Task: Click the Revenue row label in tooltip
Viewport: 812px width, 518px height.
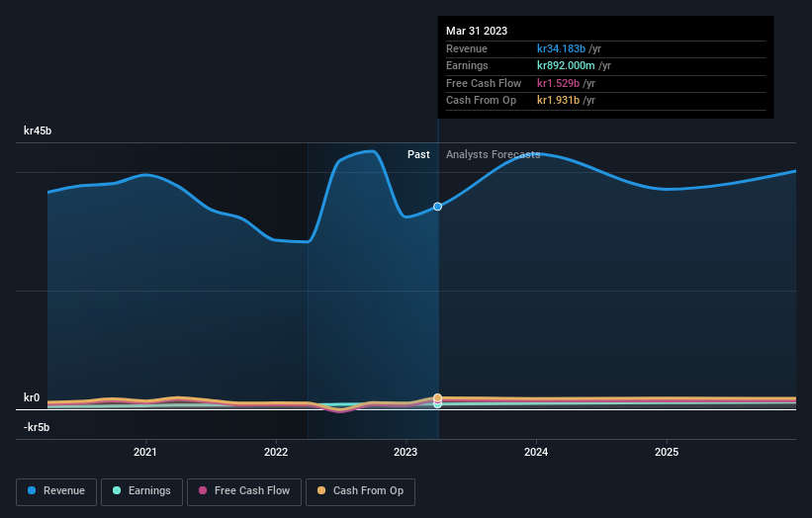Action: click(467, 48)
